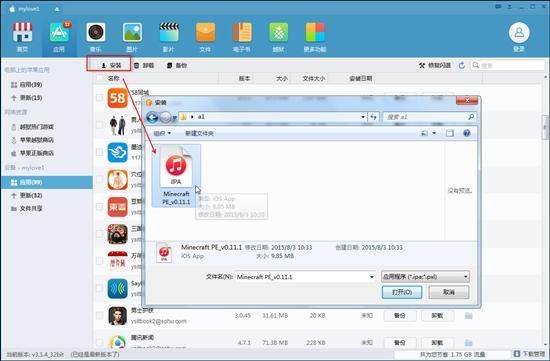
Task: Click the file name text field in dialog
Action: point(302,277)
